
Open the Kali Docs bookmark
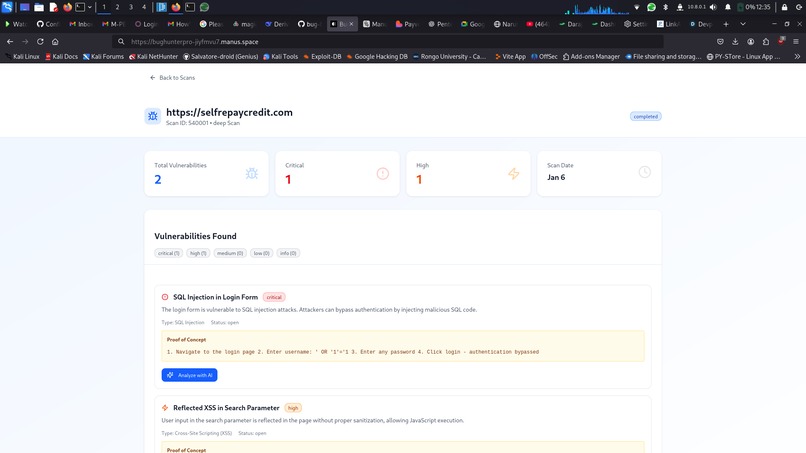click(x=61, y=57)
